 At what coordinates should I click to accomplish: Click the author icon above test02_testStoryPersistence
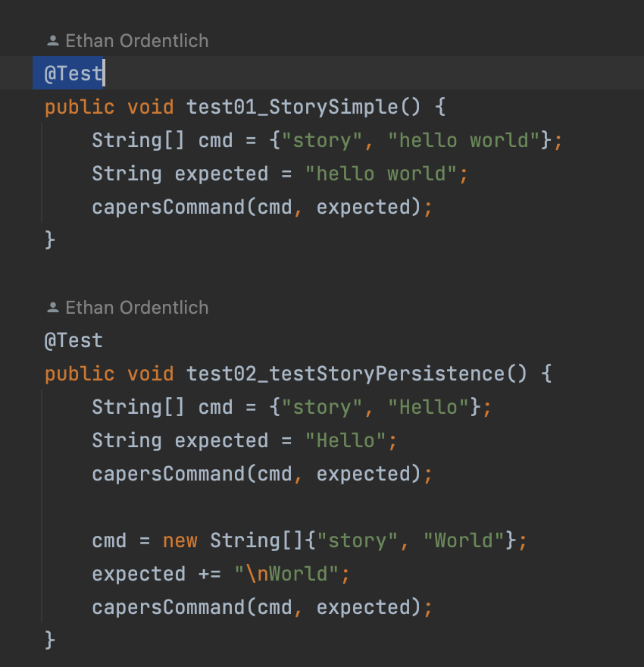coord(52,308)
